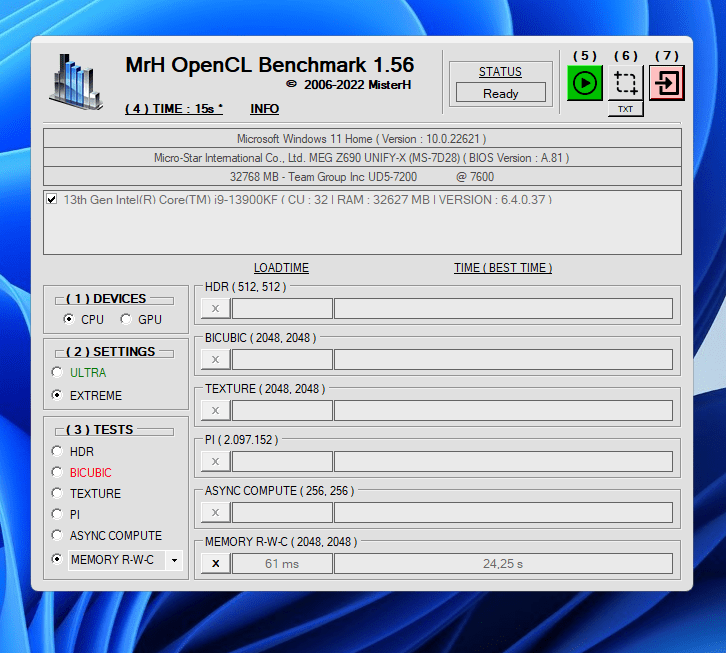Screen dimensions: 726x653
Task: Click the MrH OpenCL Benchmark 1.56 title
Action: [269, 65]
